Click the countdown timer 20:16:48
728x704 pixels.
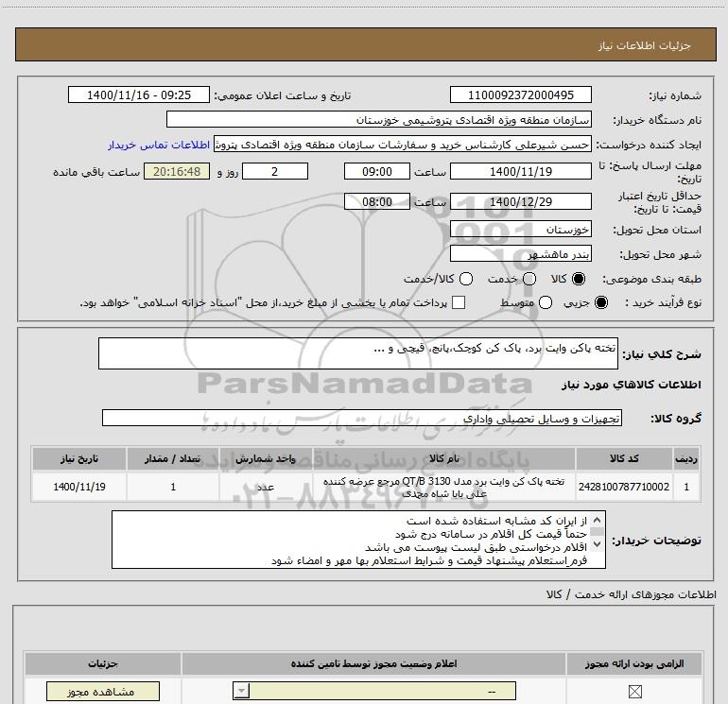click(x=177, y=171)
